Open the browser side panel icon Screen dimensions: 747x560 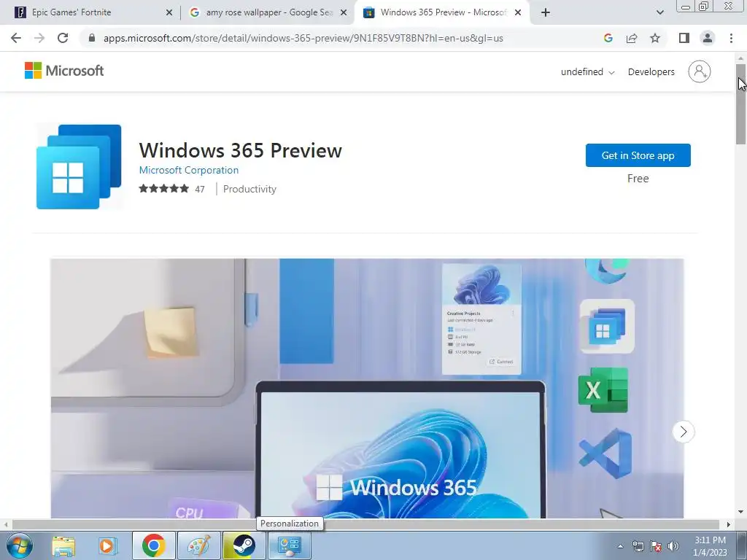pos(684,38)
